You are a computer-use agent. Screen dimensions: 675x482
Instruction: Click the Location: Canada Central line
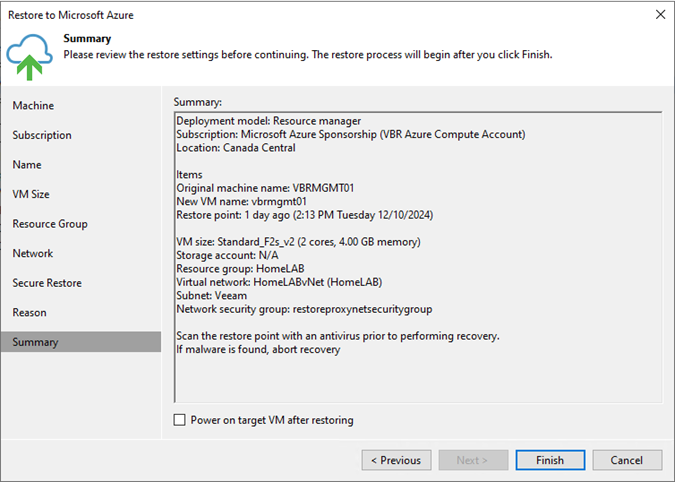pos(236,148)
